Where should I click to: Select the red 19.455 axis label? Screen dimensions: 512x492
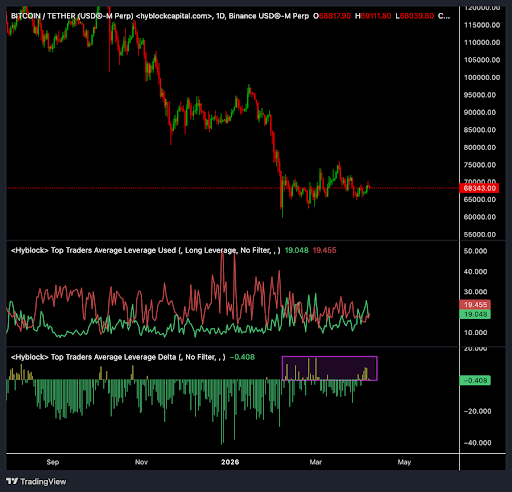[x=475, y=305]
